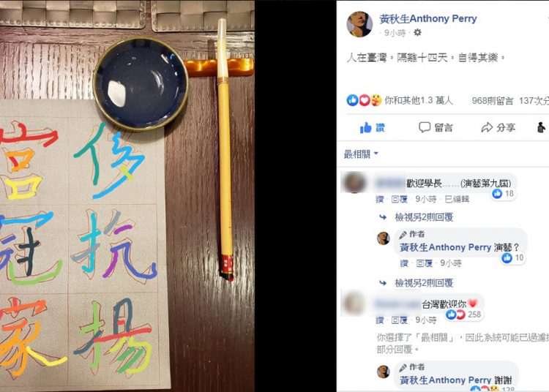Viewport: 549px width, 392px height.
Task: Expand 檢視另2則回覆 below the author's 演藝 reply
Action: (x=424, y=282)
